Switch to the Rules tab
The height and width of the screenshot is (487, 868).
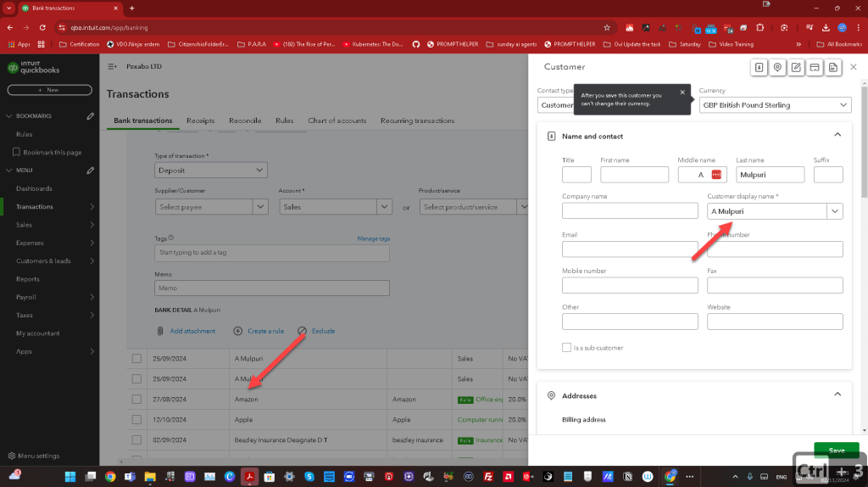tap(285, 120)
